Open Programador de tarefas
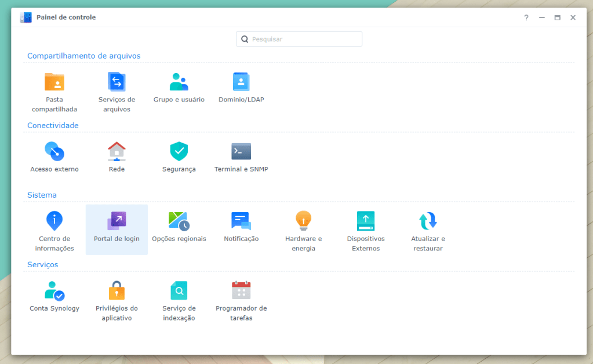This screenshot has height=364, width=593. tap(241, 292)
